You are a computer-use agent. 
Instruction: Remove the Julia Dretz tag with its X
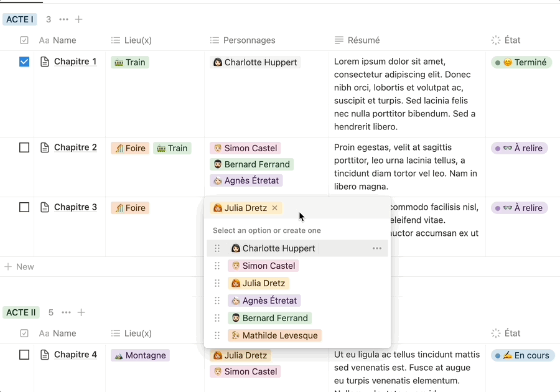coord(275,208)
